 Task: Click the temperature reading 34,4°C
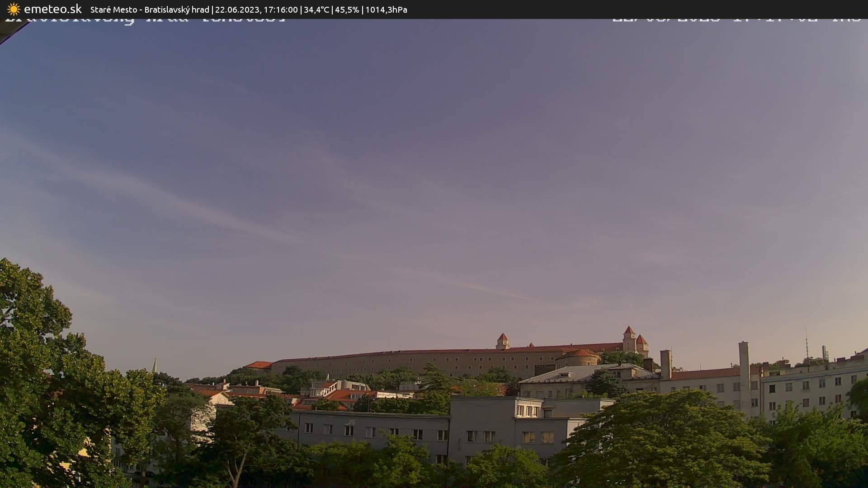click(x=317, y=9)
